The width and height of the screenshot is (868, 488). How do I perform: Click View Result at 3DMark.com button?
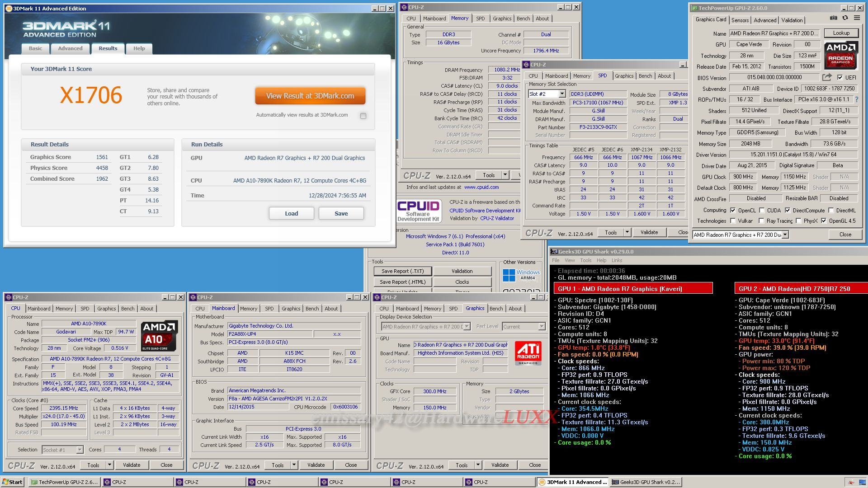coord(310,96)
